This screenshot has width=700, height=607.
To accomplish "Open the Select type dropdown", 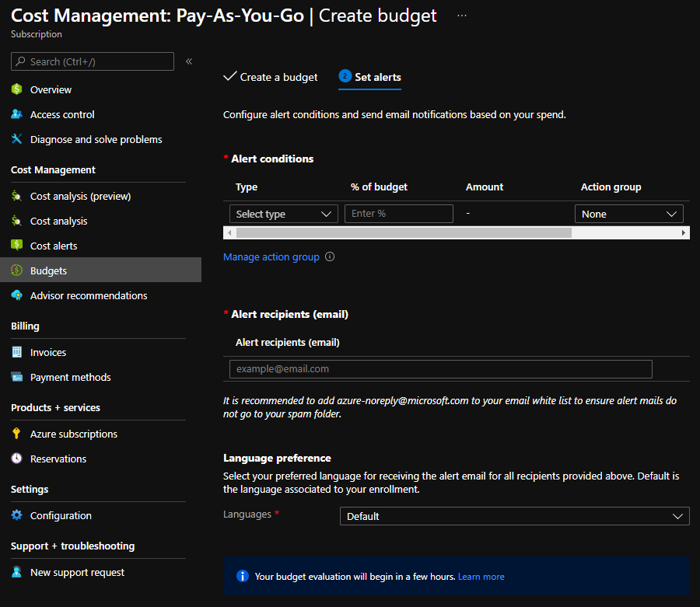I will (x=283, y=213).
